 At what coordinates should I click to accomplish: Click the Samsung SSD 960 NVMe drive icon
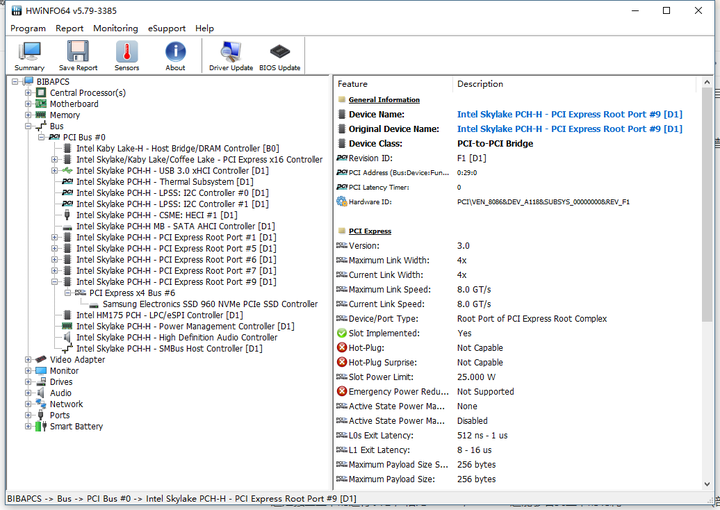click(94, 305)
